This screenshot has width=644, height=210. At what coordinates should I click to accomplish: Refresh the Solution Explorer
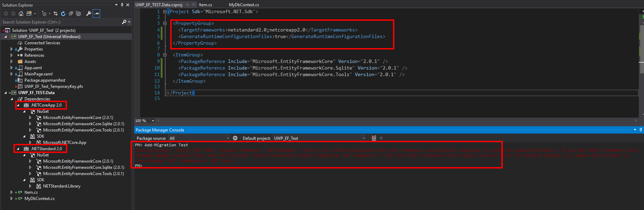(x=63, y=13)
